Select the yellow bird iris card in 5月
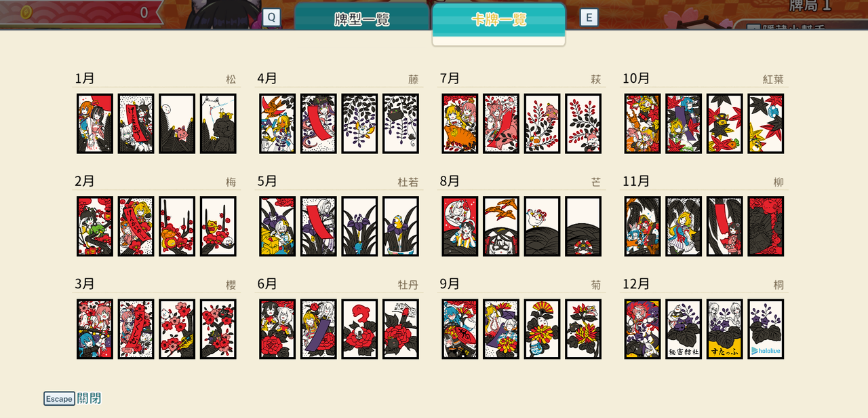The height and width of the screenshot is (418, 868). tap(401, 227)
